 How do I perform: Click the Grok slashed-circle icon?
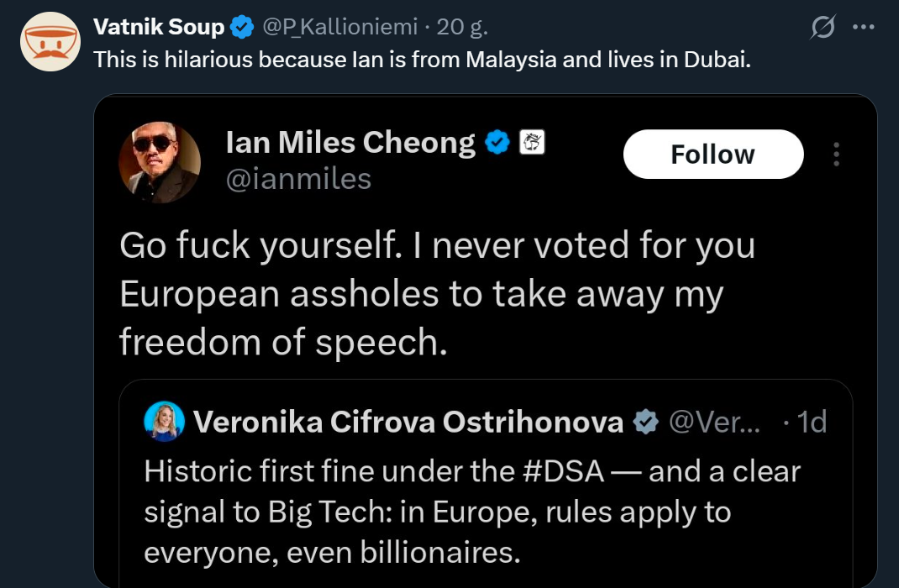click(823, 28)
